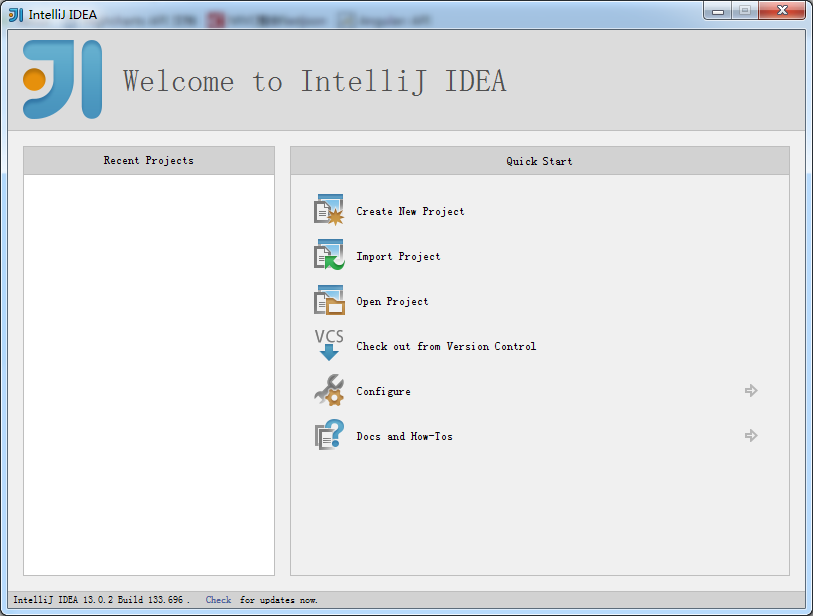The image size is (820, 616).
Task: Click the IntelliJ IDEA title bar logo icon
Action: coord(16,15)
